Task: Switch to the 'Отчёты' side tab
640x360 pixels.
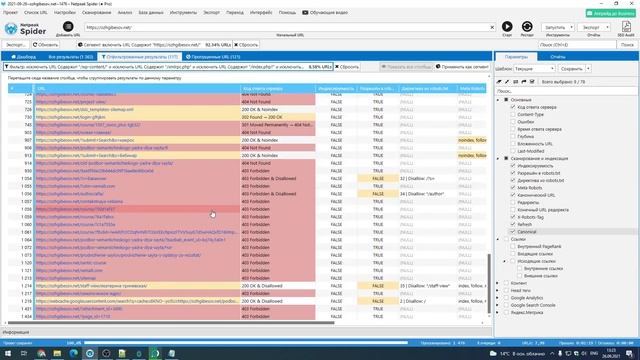Action: 558,57
